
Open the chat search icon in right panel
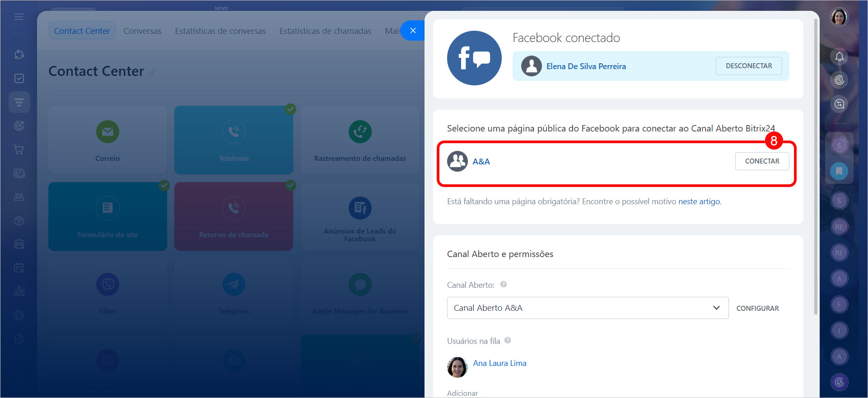(x=839, y=104)
